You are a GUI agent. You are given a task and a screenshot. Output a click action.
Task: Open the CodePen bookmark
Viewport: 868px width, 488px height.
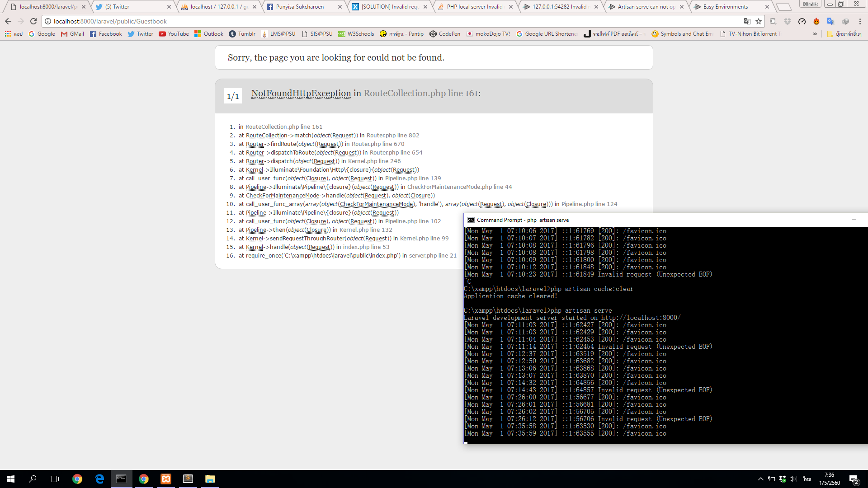click(445, 34)
